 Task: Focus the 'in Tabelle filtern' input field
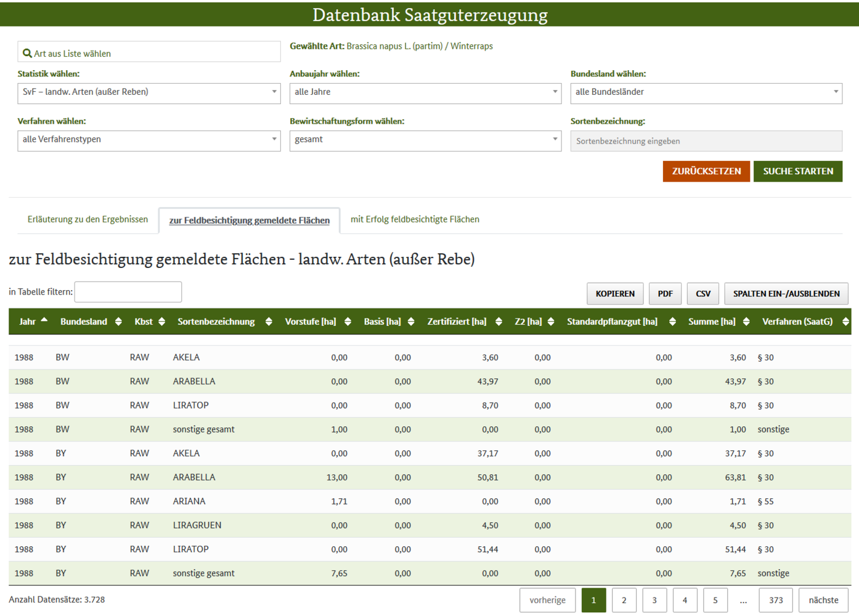point(128,292)
